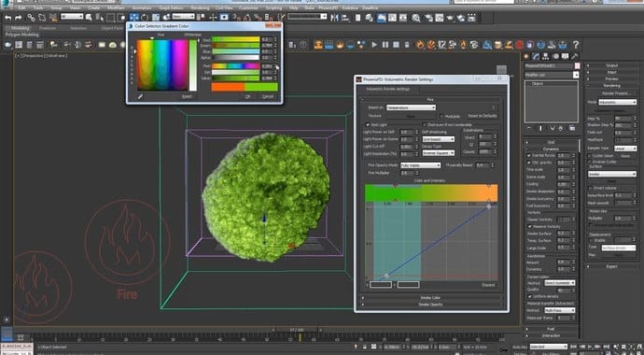The height and width of the screenshot is (355, 644).
Task: Activate the Select and Scale tool
Action: (156, 17)
